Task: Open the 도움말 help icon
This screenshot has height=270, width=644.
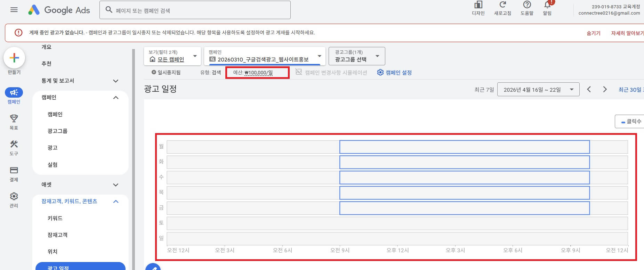Action: click(527, 5)
